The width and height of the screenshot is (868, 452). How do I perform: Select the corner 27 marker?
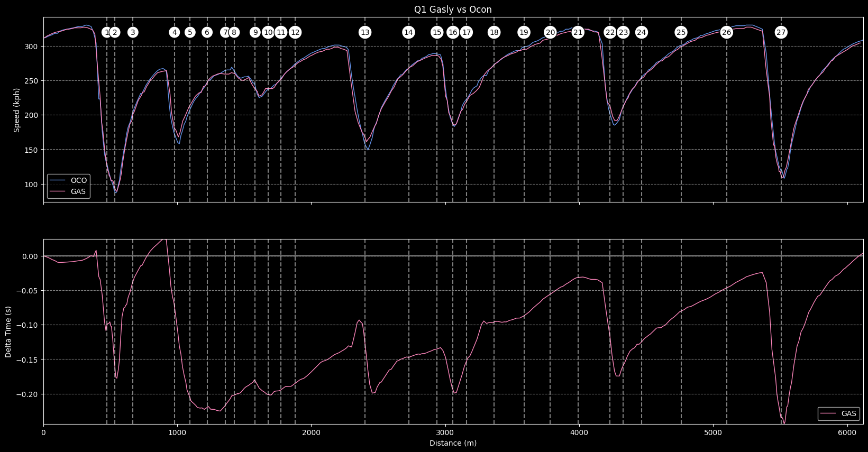click(781, 32)
